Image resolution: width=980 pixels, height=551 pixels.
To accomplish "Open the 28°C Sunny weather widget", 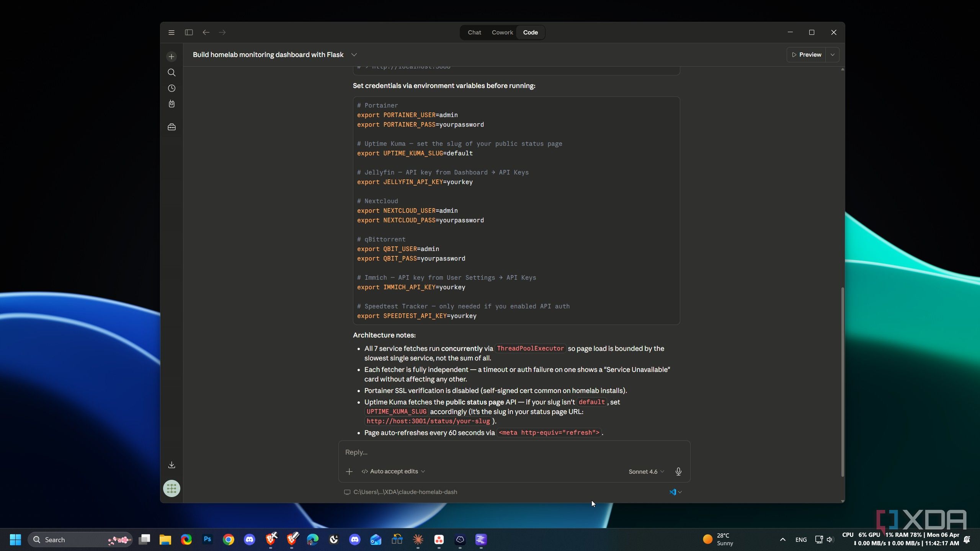I will [719, 540].
